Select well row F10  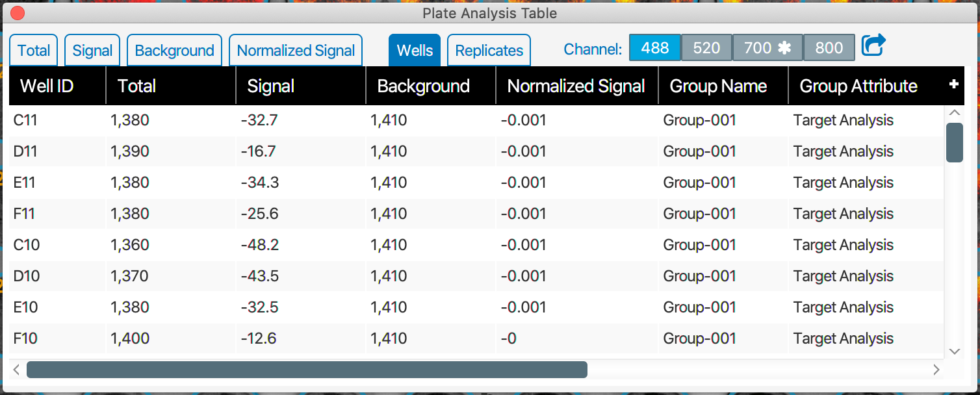pos(476,338)
